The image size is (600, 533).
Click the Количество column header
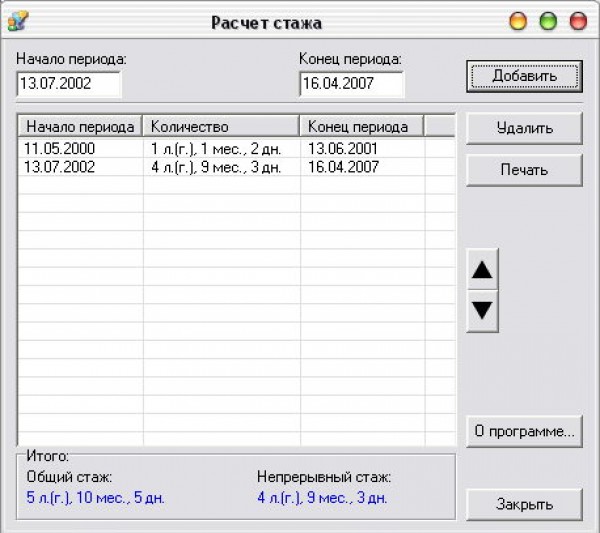click(x=221, y=126)
